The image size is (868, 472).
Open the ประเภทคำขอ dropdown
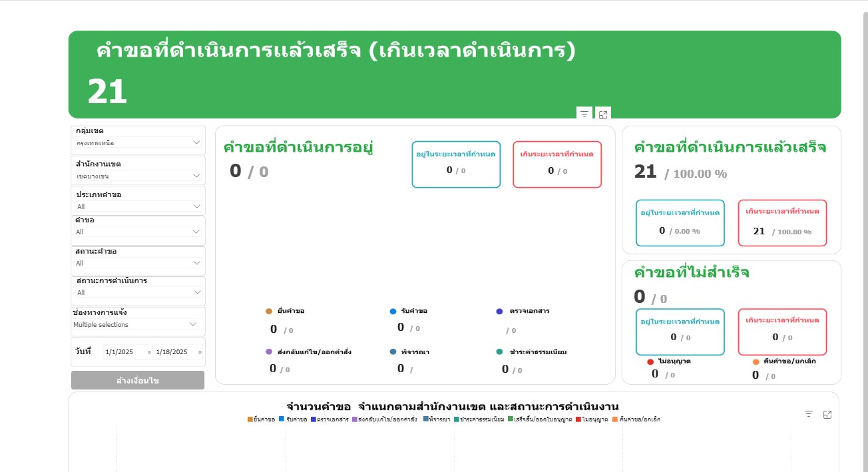pos(138,206)
